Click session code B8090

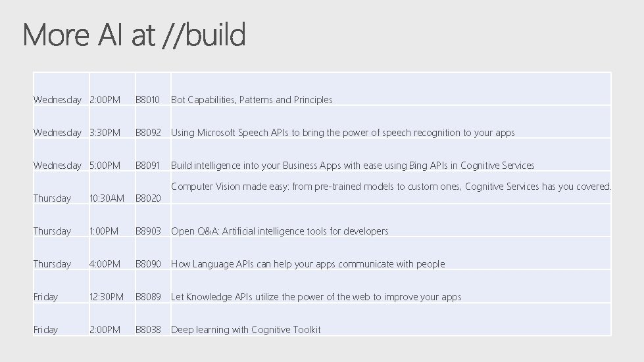tap(148, 264)
